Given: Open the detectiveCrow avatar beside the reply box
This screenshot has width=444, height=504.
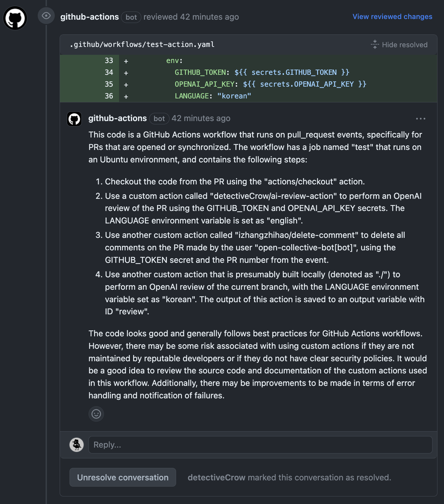Looking at the screenshot, I should [77, 445].
